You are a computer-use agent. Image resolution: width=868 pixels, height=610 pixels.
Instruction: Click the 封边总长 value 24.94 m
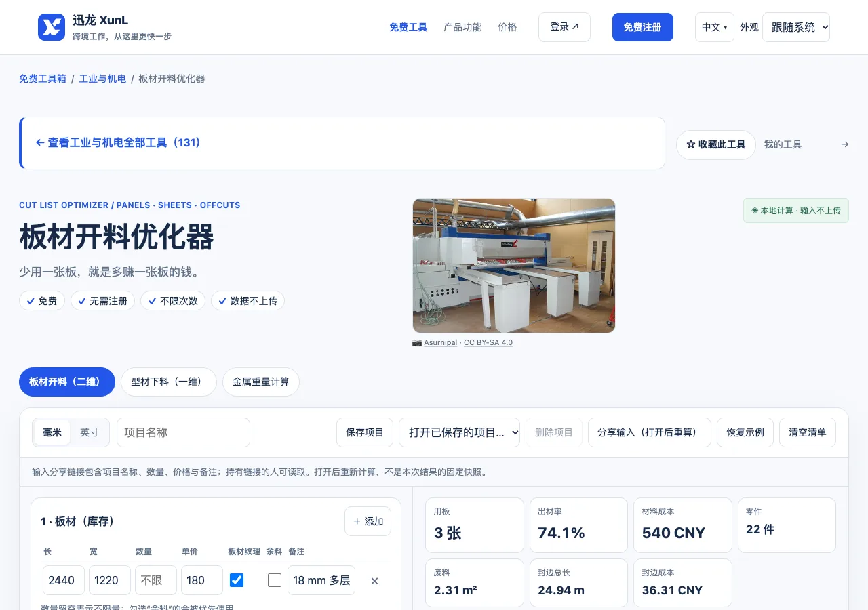561,590
